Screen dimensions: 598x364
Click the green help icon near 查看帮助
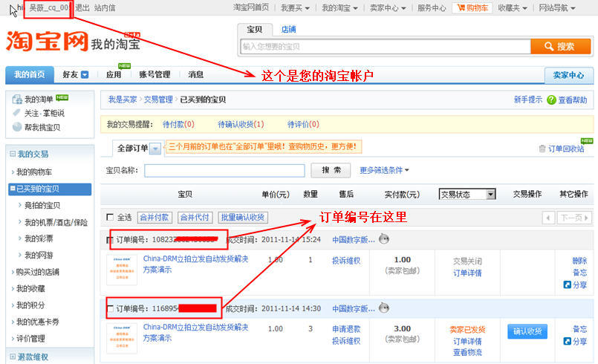[x=551, y=100]
